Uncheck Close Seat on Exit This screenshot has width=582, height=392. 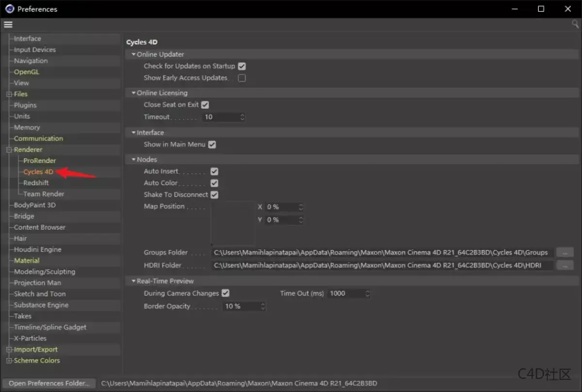pyautogui.click(x=205, y=104)
